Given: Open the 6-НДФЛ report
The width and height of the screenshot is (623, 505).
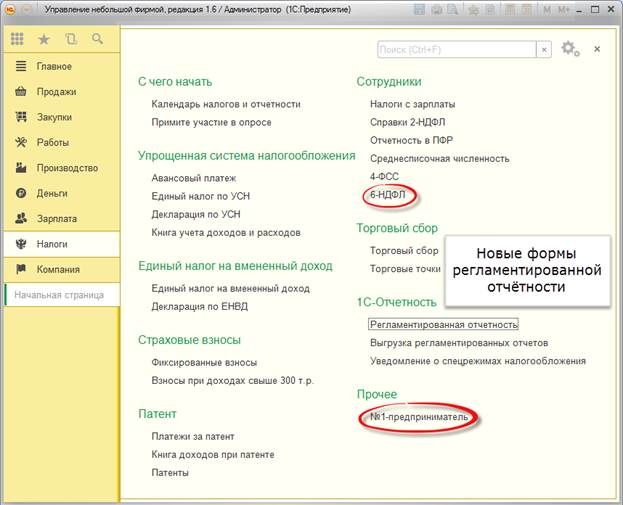Looking at the screenshot, I should [388, 195].
